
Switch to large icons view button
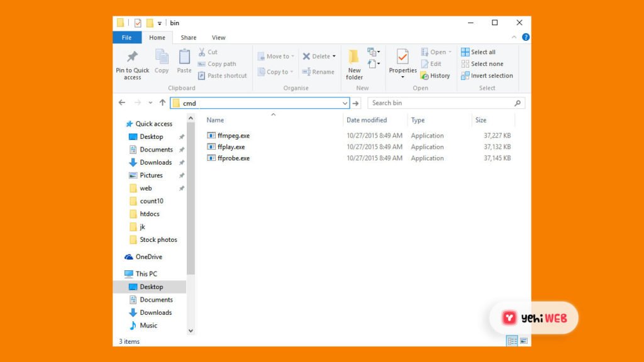pos(524,341)
